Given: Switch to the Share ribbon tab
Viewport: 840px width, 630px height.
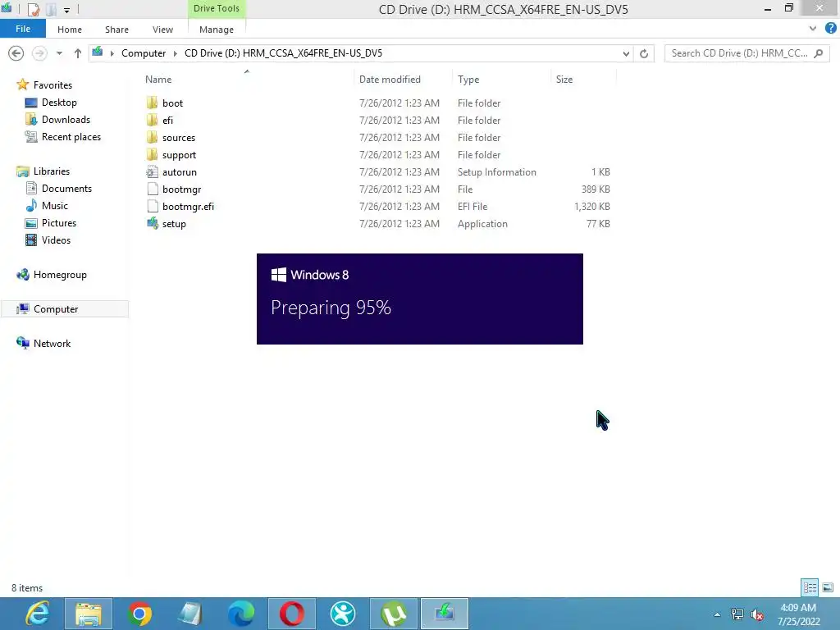Looking at the screenshot, I should pos(116,30).
